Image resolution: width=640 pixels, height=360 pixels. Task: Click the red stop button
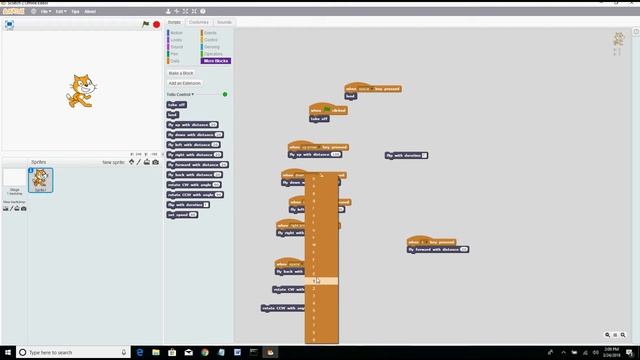point(156,24)
